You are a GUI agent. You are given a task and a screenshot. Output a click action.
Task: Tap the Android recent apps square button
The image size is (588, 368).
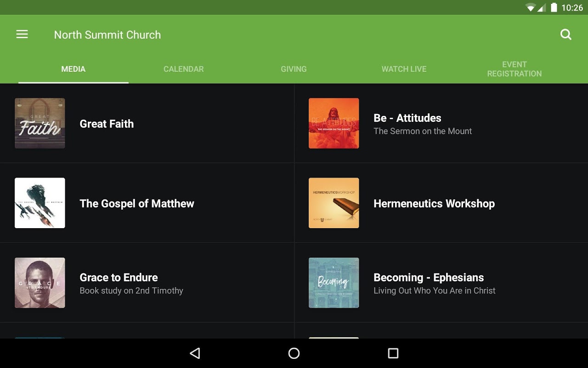(x=393, y=353)
